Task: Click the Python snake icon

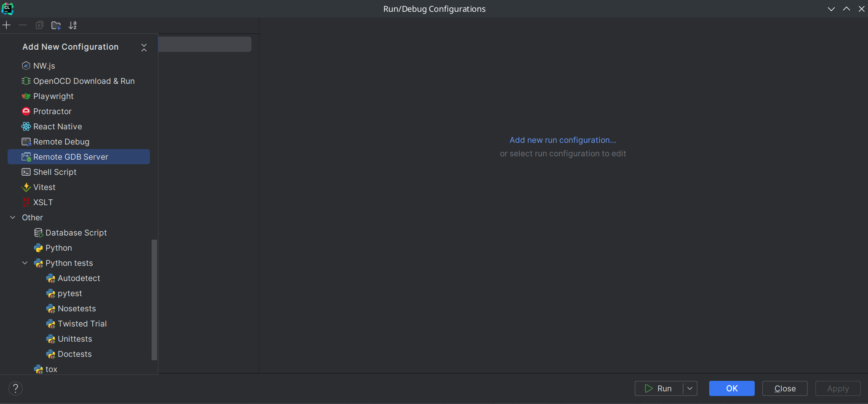Action: click(38, 248)
